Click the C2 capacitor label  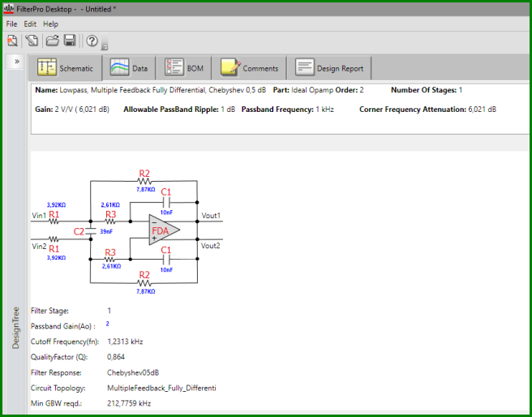pos(79,232)
